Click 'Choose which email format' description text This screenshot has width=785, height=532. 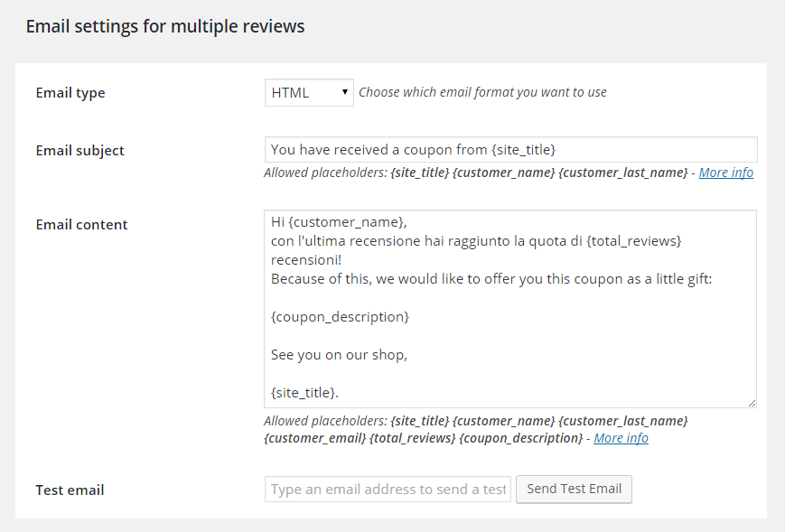pos(482,93)
